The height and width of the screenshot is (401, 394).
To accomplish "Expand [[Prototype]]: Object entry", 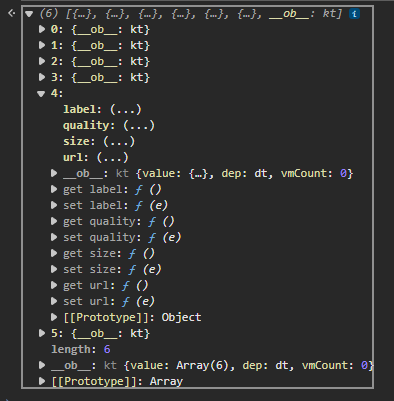I will (x=54, y=317).
